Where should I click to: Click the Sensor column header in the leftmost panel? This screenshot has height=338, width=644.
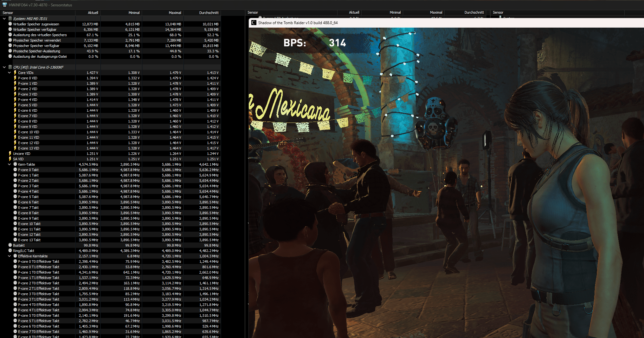tap(37, 13)
